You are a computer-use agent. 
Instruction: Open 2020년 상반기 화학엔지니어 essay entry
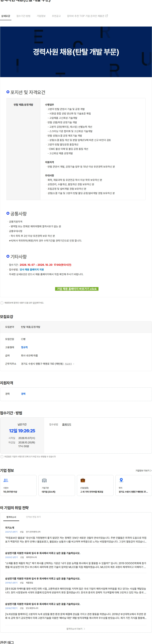pos(76,560)
